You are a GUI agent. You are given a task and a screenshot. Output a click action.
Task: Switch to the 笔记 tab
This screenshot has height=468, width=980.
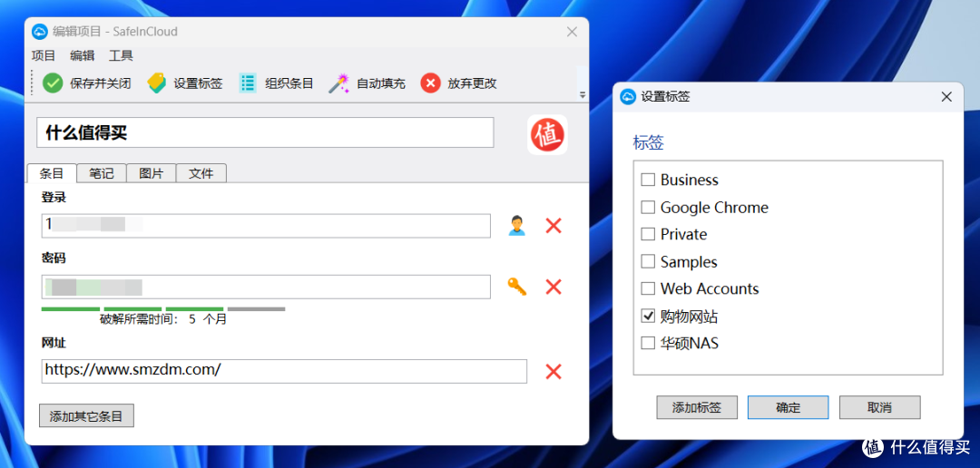(x=102, y=174)
